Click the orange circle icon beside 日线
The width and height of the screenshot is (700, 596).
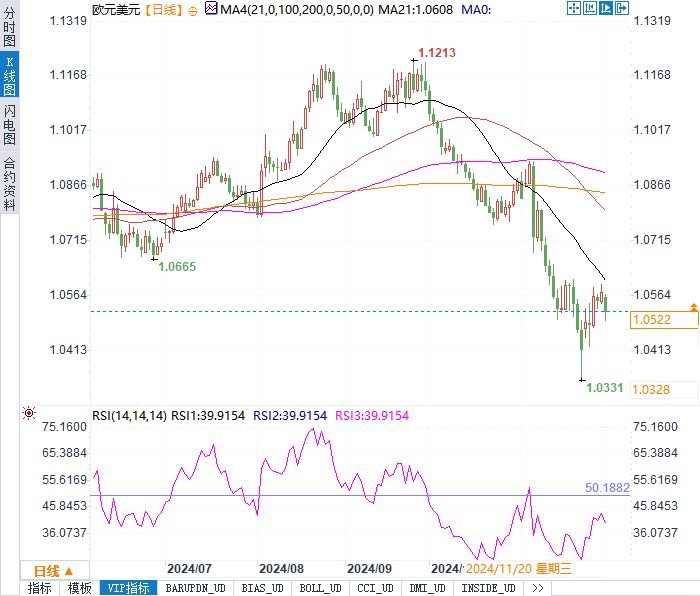pos(192,12)
